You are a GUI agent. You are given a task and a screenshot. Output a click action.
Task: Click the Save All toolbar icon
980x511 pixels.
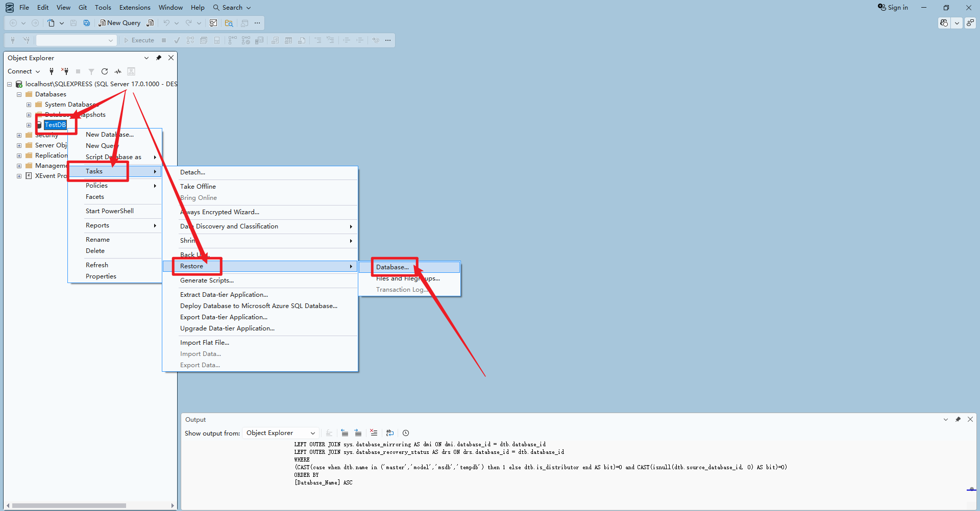click(87, 23)
